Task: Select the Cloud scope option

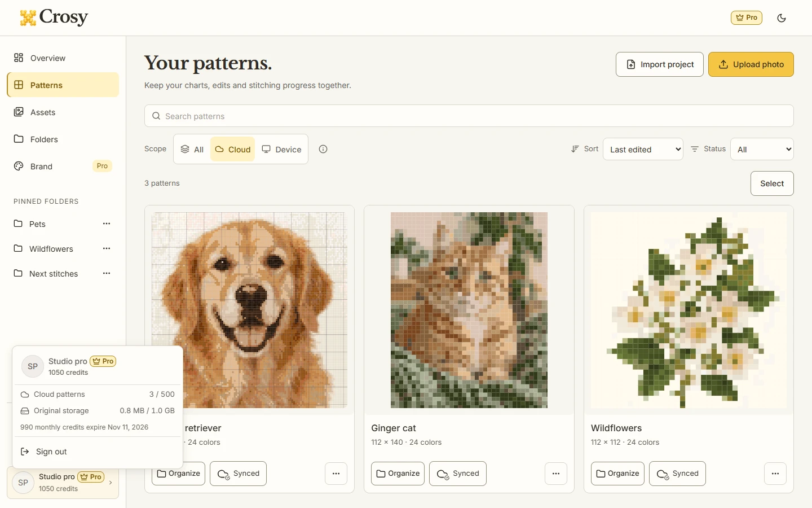Action: coord(233,149)
